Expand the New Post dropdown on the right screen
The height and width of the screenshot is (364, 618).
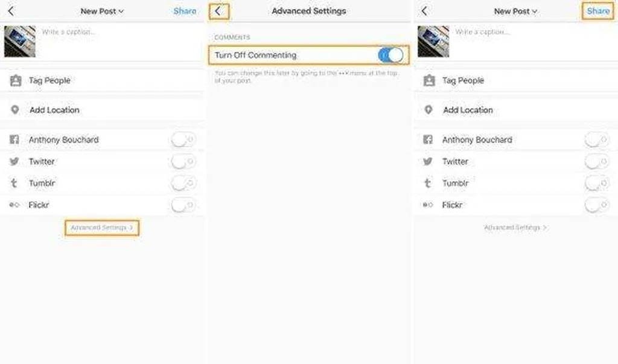(515, 11)
